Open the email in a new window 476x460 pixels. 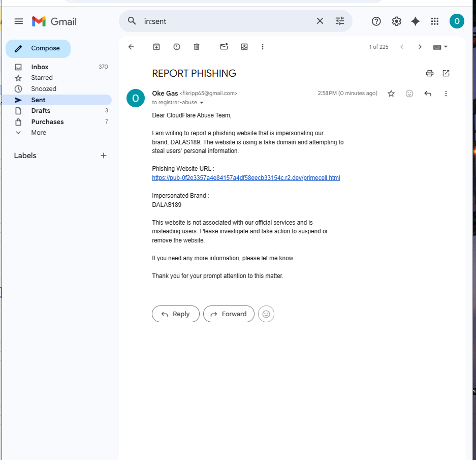(x=446, y=73)
